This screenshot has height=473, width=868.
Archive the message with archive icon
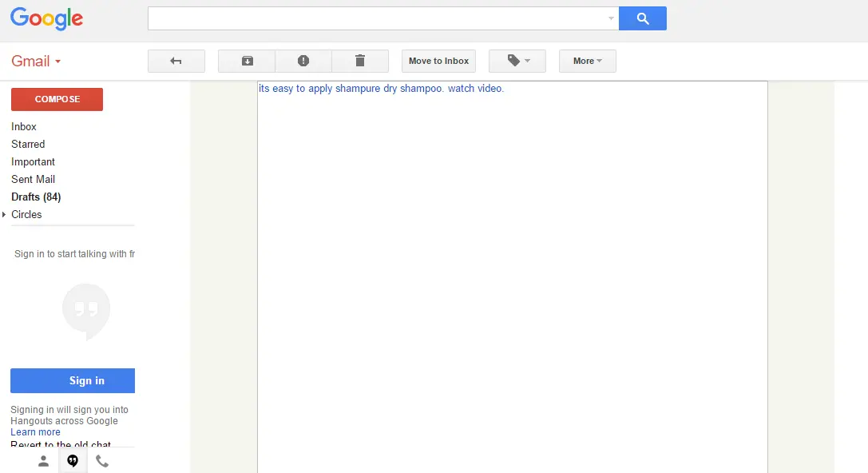[x=247, y=61]
